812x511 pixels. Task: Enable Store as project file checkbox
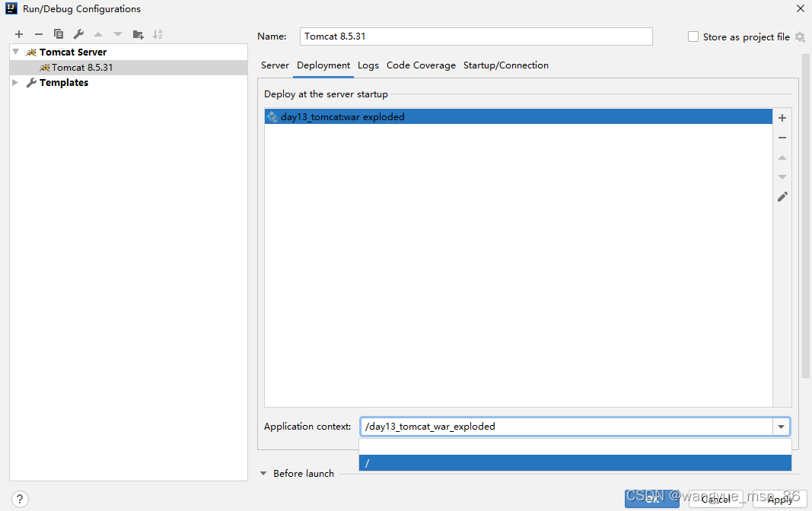point(693,36)
